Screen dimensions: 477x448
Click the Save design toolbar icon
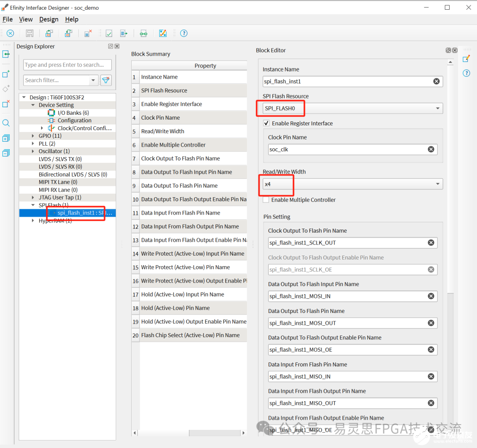(x=30, y=34)
